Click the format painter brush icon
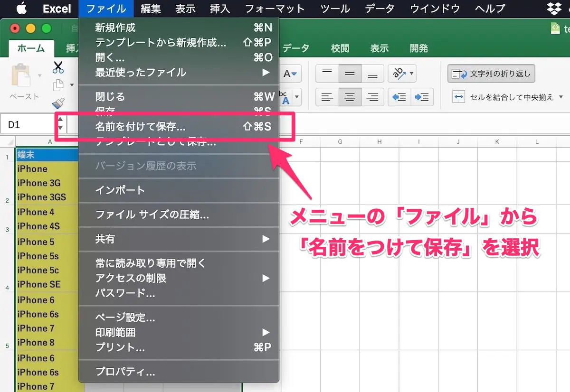The width and height of the screenshot is (570, 392). pos(58,103)
